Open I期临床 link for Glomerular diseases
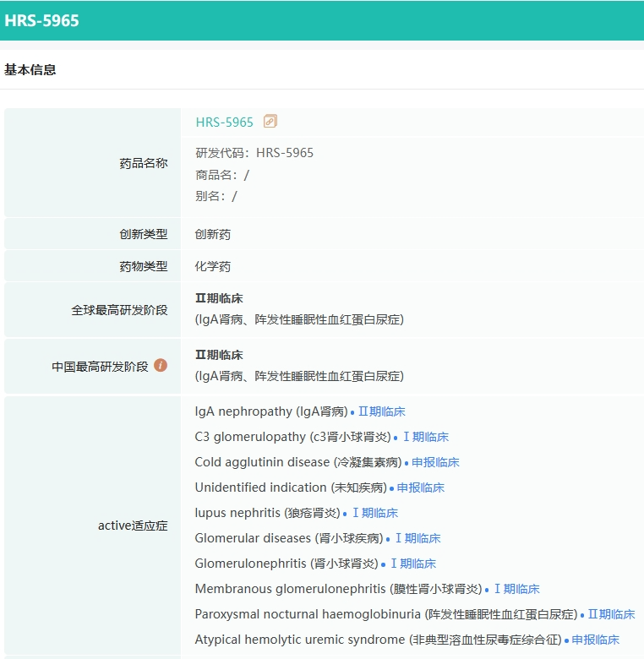The height and width of the screenshot is (659, 644). coord(418,538)
